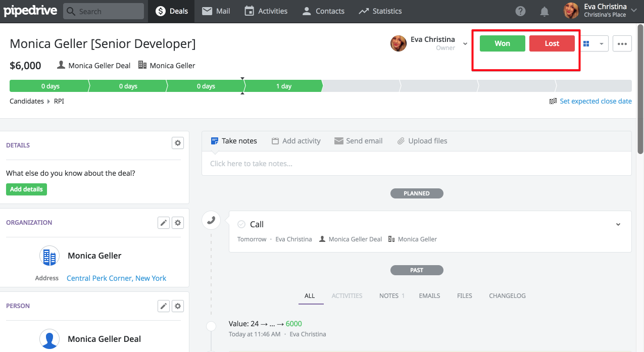The width and height of the screenshot is (644, 352).
Task: Click the notes field to take notes
Action: pyautogui.click(x=417, y=163)
